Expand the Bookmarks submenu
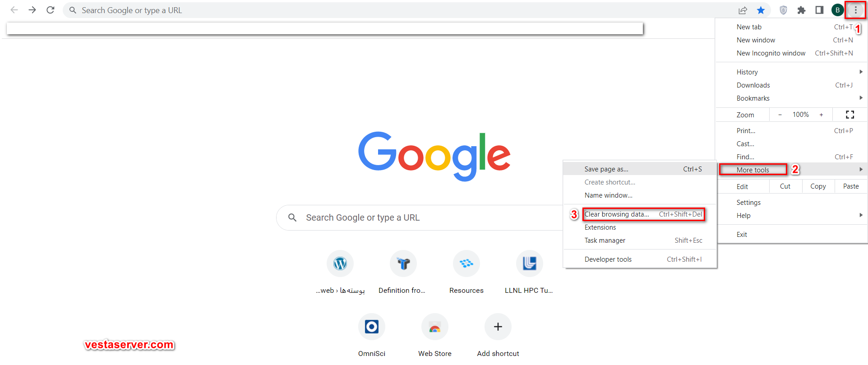Screen dimensions: 868x365 pos(792,98)
